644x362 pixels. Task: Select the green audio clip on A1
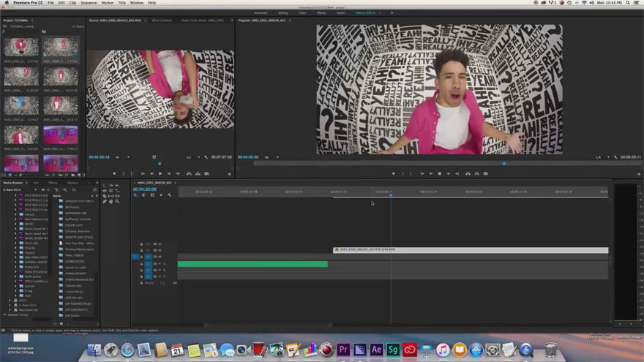(252, 264)
